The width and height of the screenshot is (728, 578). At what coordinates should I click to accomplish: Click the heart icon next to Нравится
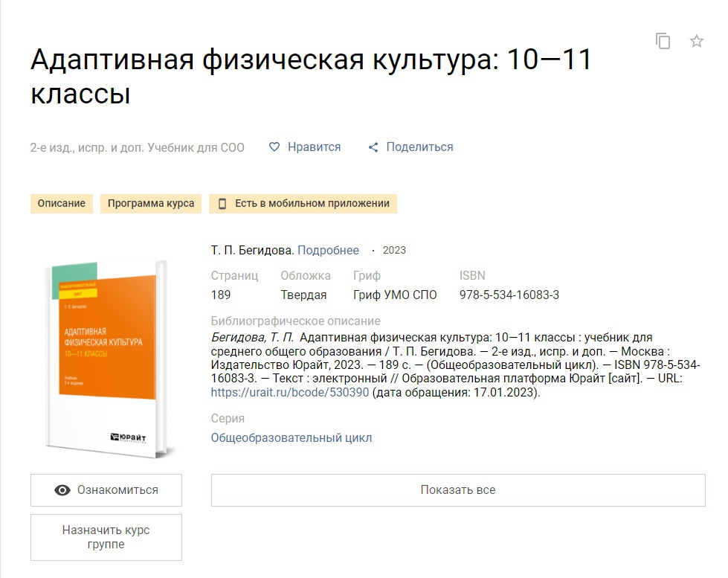click(x=274, y=147)
